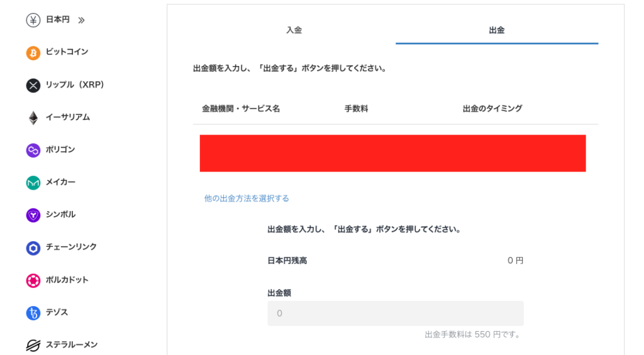Click the Ripple XRP logo icon
This screenshot has width=644, height=355.
pos(33,85)
